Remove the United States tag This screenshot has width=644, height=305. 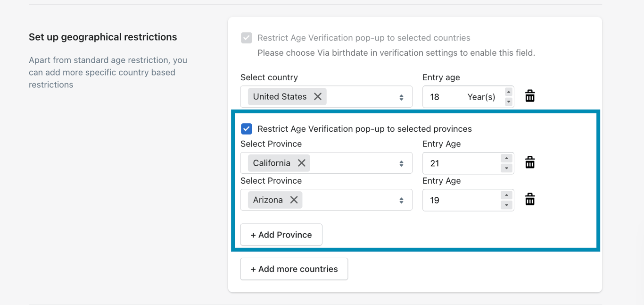coord(318,96)
